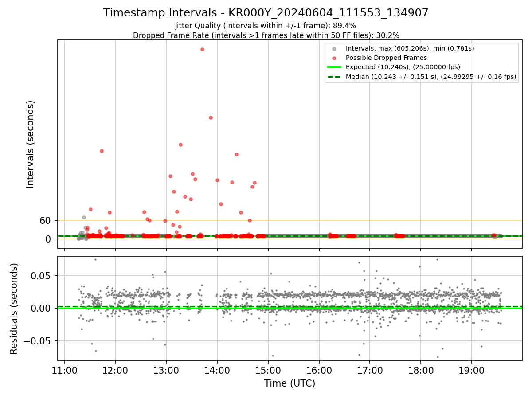Screen dimensions: 532x399
Task: Click the 18:00 time tick label
Action: (x=421, y=370)
